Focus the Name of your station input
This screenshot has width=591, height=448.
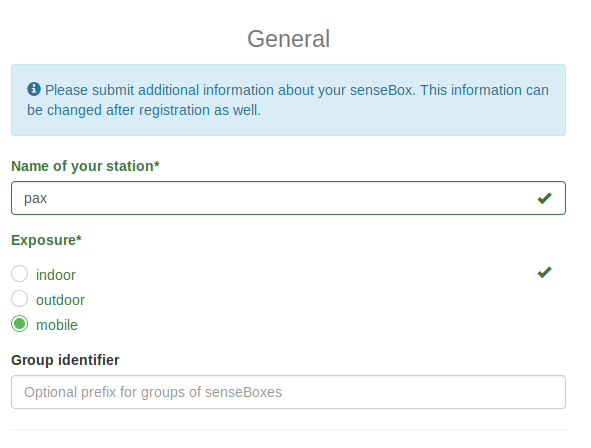pyautogui.click(x=288, y=198)
